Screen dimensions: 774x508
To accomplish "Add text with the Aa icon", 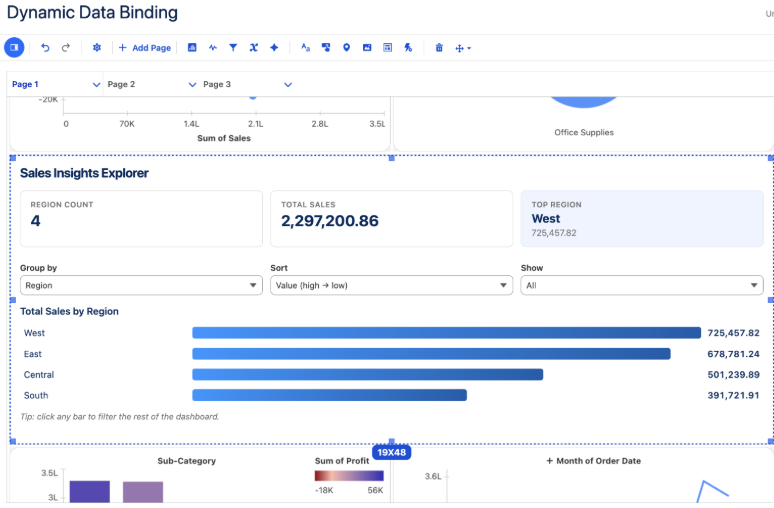I will 306,47.
